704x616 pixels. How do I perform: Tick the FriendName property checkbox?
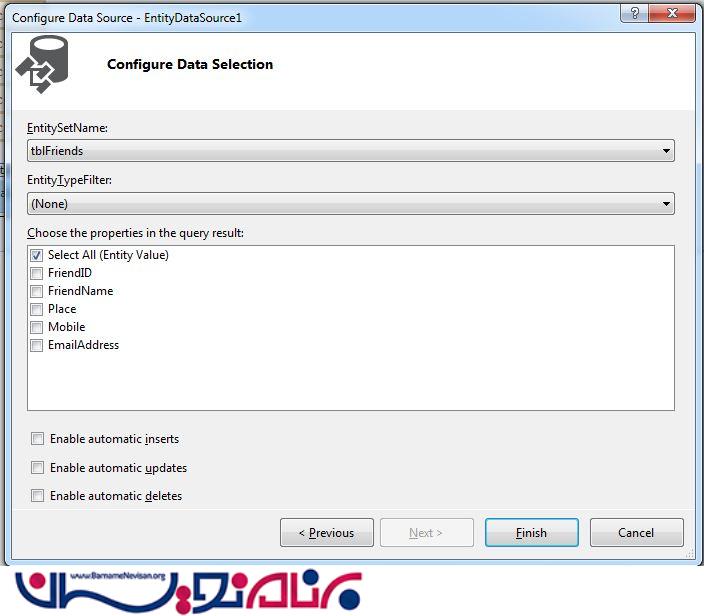(37, 291)
